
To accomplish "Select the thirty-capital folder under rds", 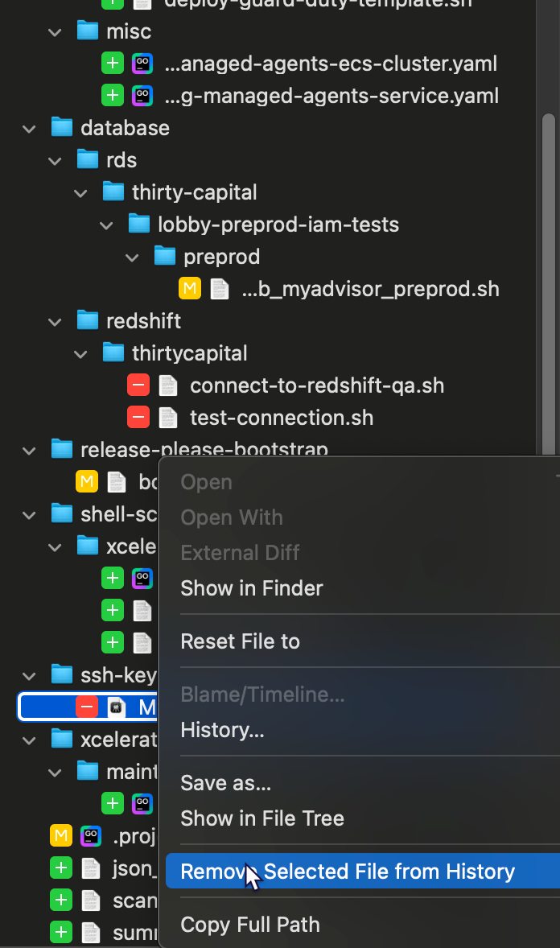I will point(195,192).
